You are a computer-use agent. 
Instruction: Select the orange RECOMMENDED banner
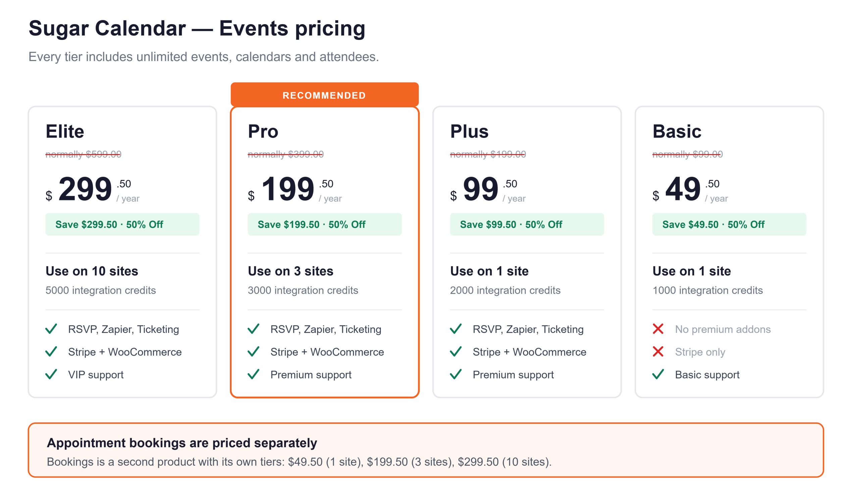click(x=324, y=94)
